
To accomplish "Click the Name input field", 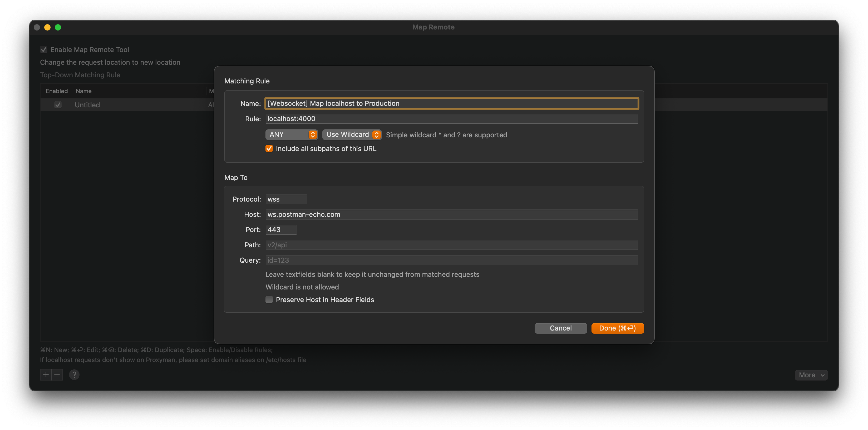I will point(452,103).
